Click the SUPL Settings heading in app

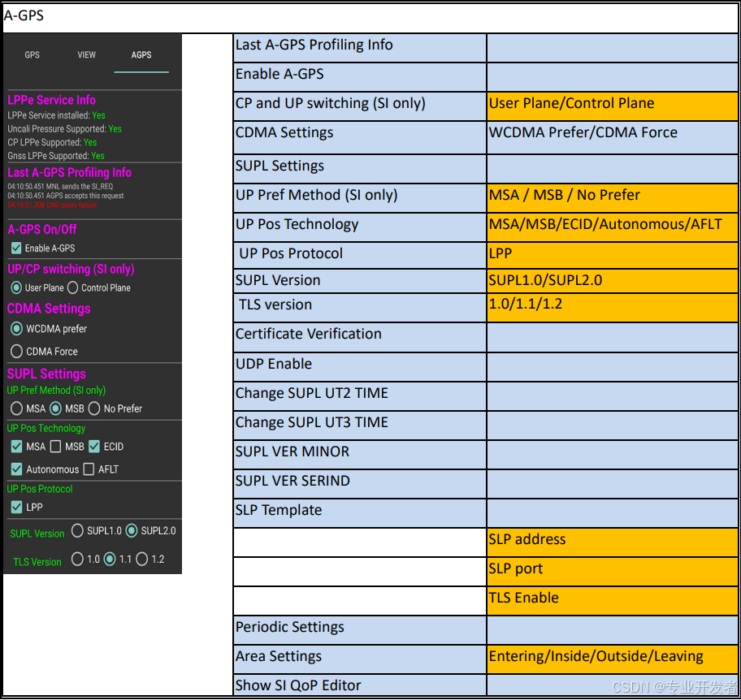[x=46, y=374]
